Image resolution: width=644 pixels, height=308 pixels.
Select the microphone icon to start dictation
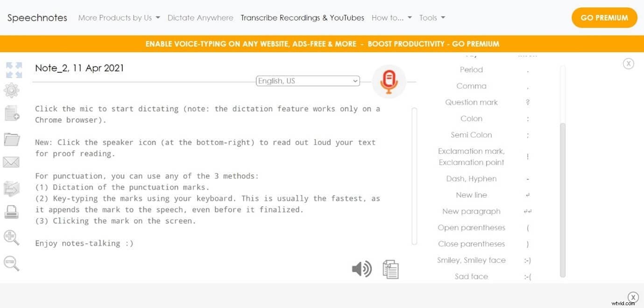tap(389, 81)
